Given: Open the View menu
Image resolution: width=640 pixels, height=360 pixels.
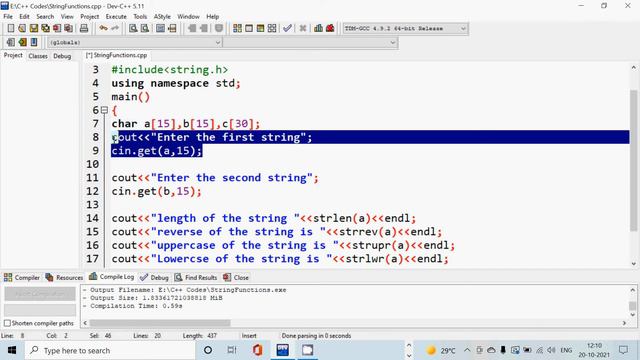Looking at the screenshot, I should coord(67,17).
